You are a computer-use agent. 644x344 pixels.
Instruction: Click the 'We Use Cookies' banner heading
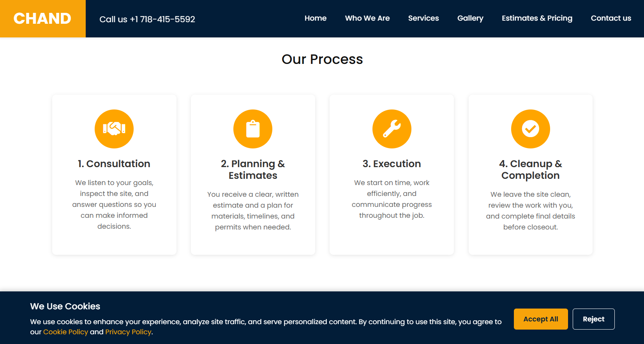click(65, 306)
